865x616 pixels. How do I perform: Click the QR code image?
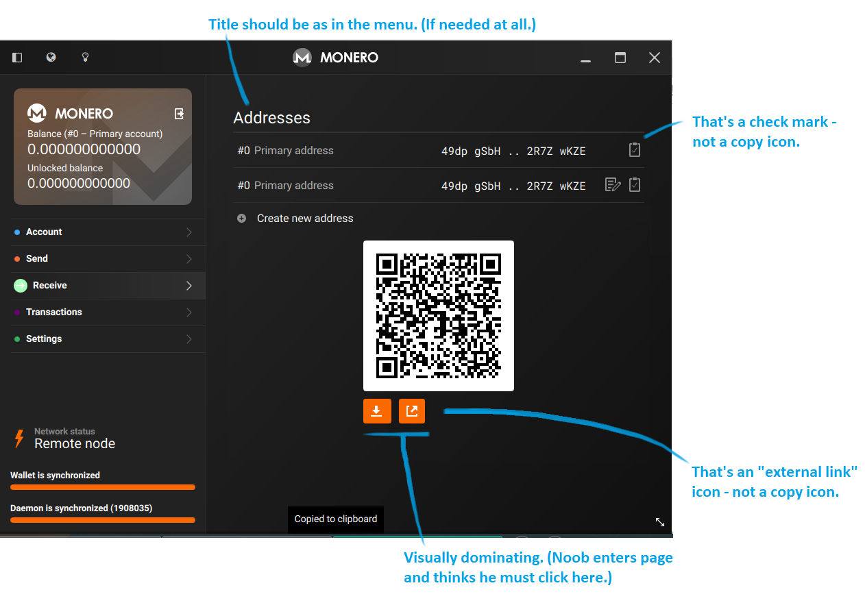pos(439,315)
